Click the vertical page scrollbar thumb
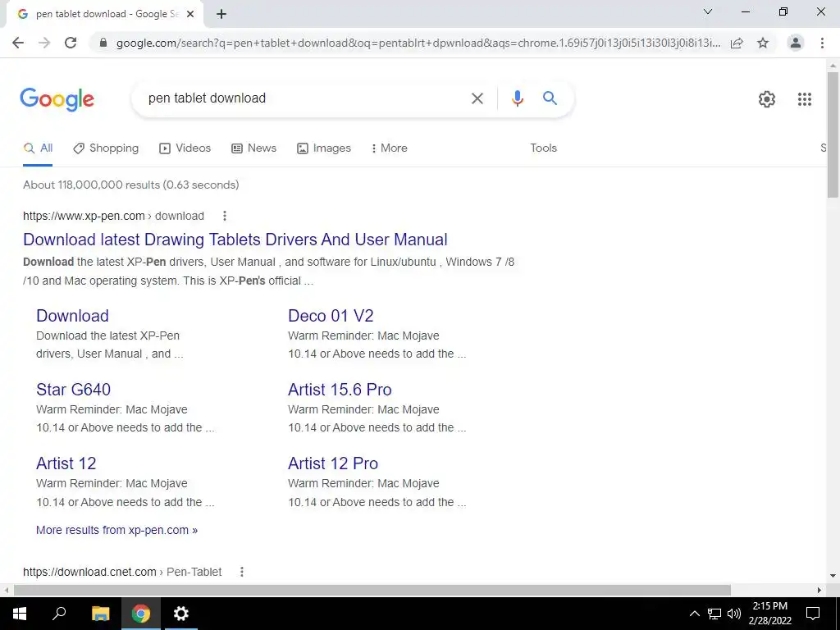This screenshot has height=630, width=840. (x=833, y=134)
